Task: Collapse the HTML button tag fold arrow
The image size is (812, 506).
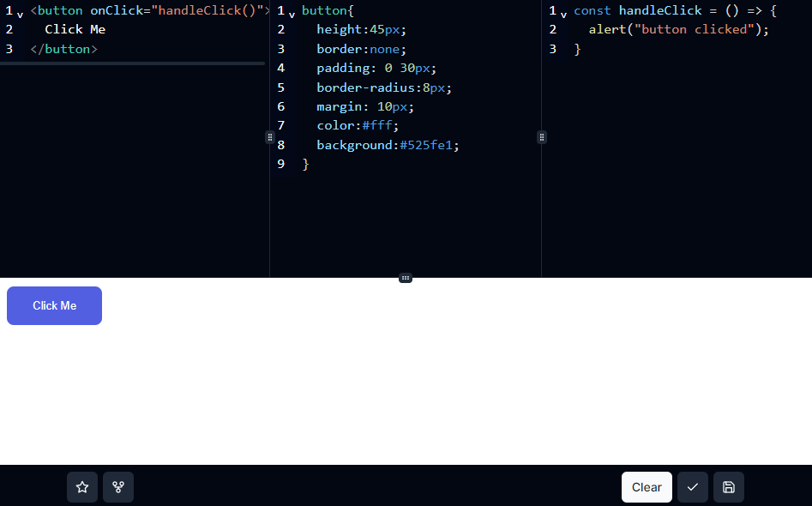Action: 20,15
